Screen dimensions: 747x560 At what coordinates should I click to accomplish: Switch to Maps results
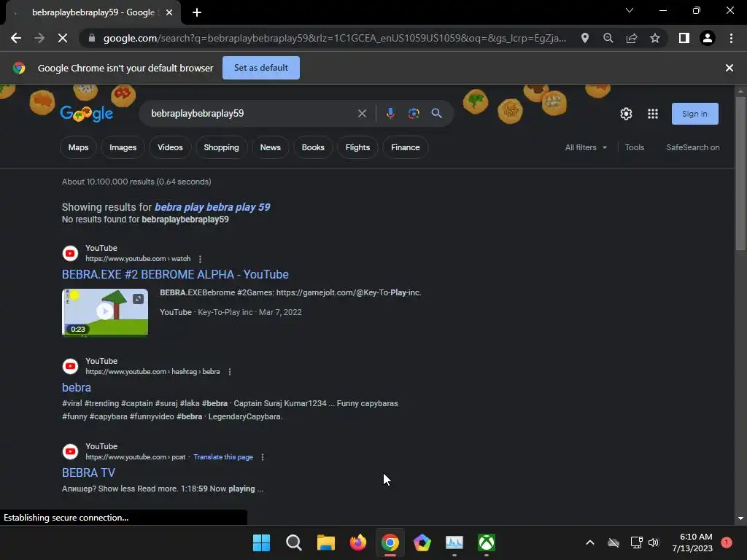pyautogui.click(x=78, y=147)
